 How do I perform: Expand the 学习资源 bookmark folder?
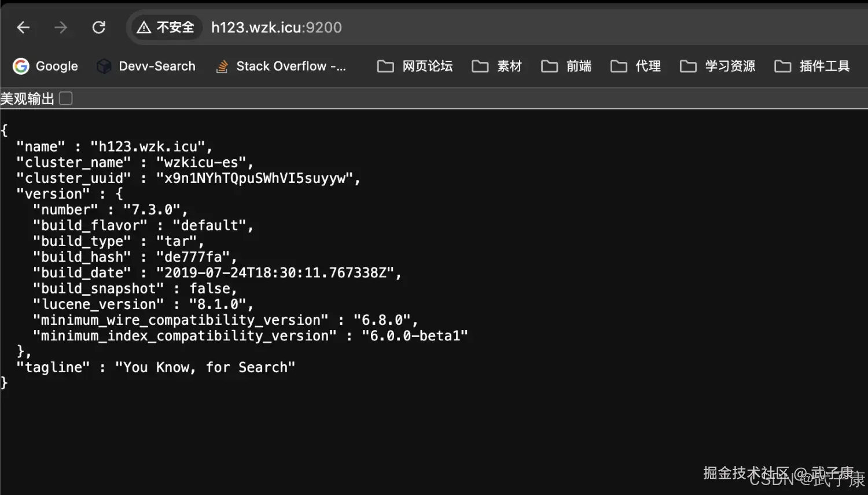(x=718, y=66)
